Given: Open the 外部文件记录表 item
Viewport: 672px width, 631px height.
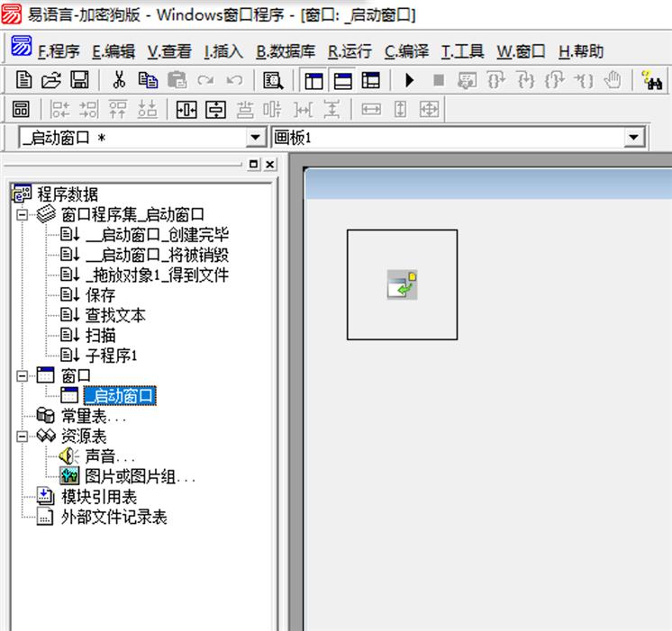Looking at the screenshot, I should coord(114,517).
